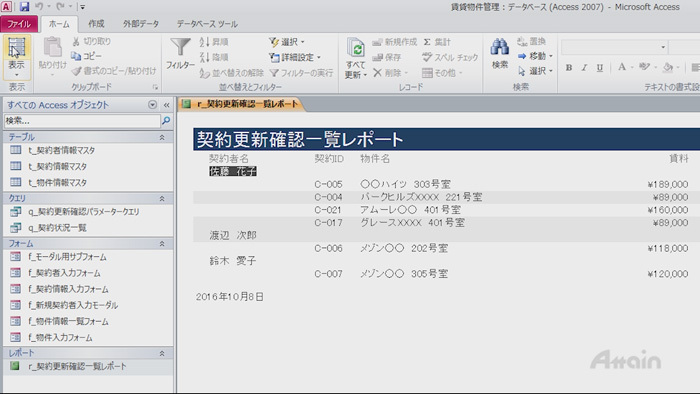The height and width of the screenshot is (394, 700).
Task: Click the navigation search magnifier icon
Action: pos(166,120)
